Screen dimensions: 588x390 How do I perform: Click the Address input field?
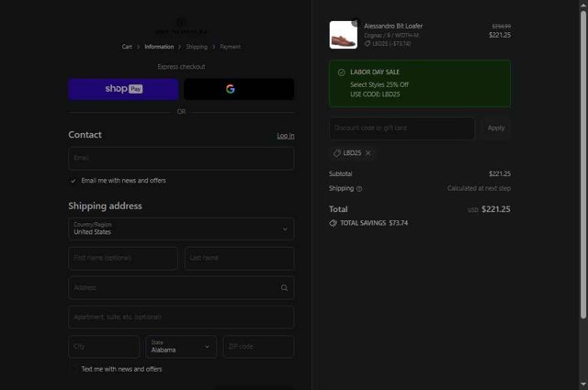pos(181,288)
